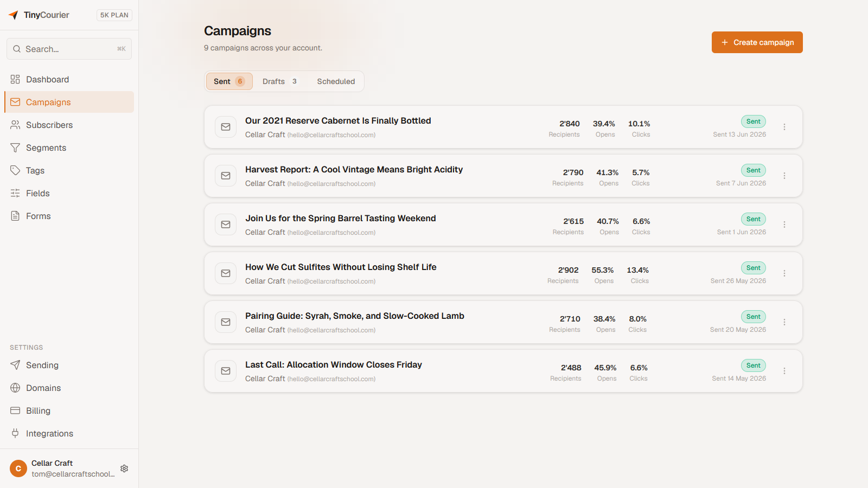
Task: Open the Segments page
Action: pyautogui.click(x=69, y=147)
